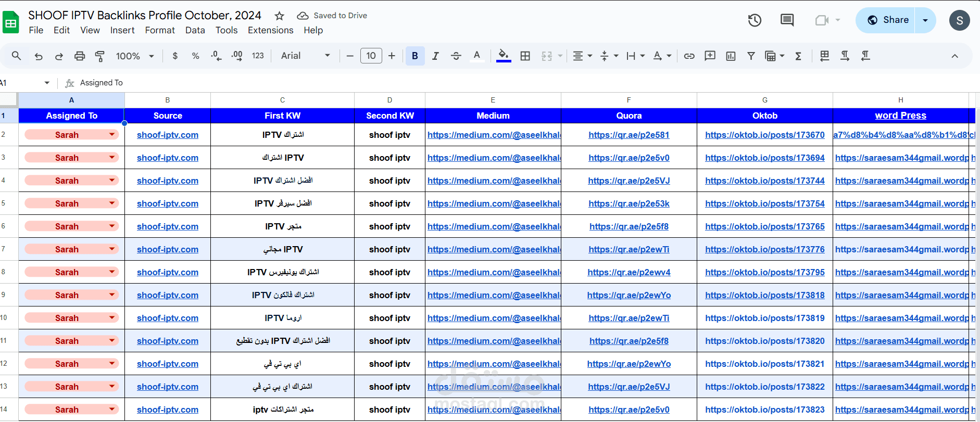Image resolution: width=980 pixels, height=422 pixels.
Task: Open the zoom 100% dropdown
Action: pyautogui.click(x=135, y=56)
